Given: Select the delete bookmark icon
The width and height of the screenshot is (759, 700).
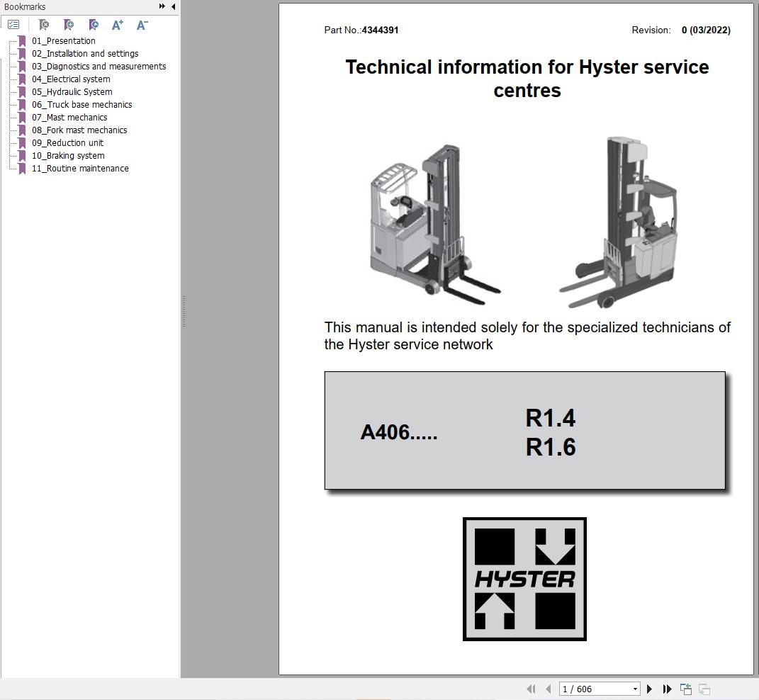Looking at the screenshot, I should click(43, 24).
